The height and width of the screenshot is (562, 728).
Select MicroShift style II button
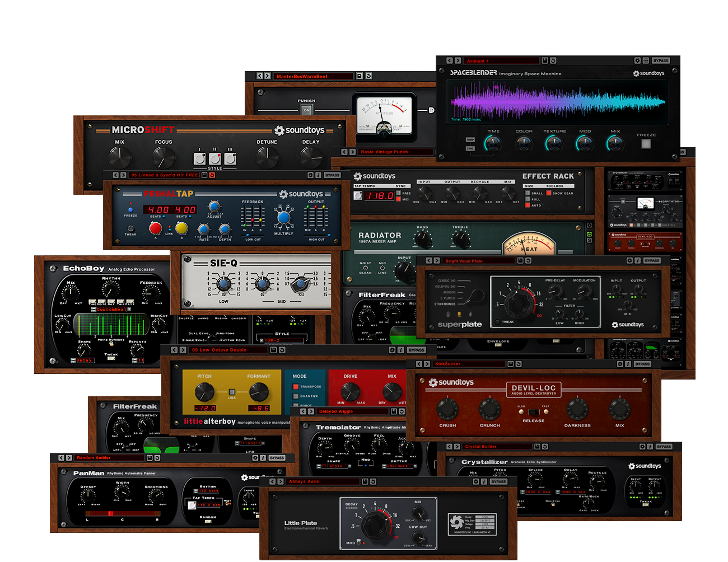point(215,159)
